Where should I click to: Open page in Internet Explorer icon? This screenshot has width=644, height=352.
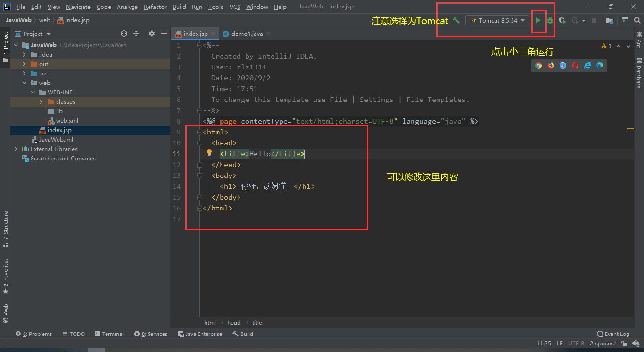coord(587,66)
